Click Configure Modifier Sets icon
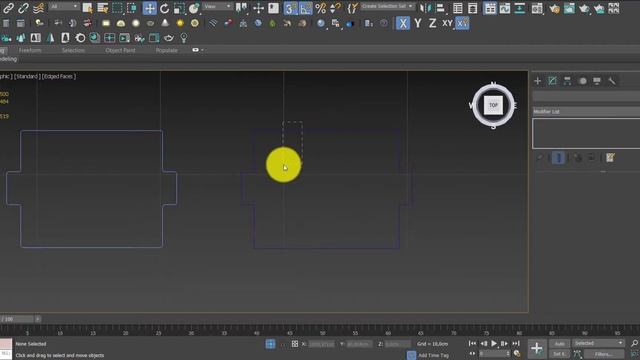Image resolution: width=640 pixels, height=360 pixels. coord(610,158)
